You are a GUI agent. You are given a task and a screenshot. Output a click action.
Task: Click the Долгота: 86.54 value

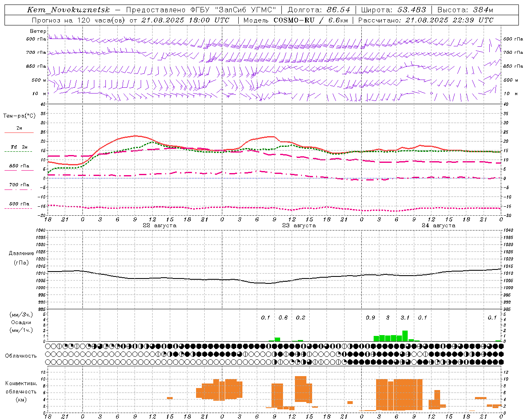pyautogui.click(x=319, y=10)
